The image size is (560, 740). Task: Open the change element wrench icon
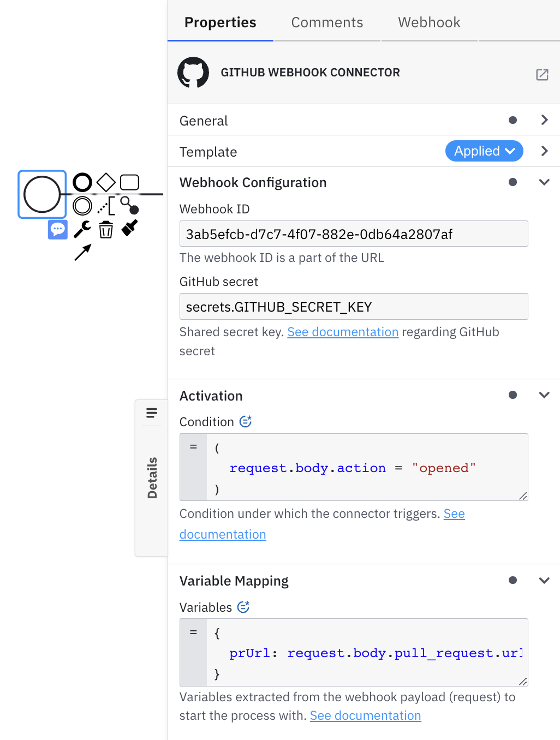(x=82, y=229)
